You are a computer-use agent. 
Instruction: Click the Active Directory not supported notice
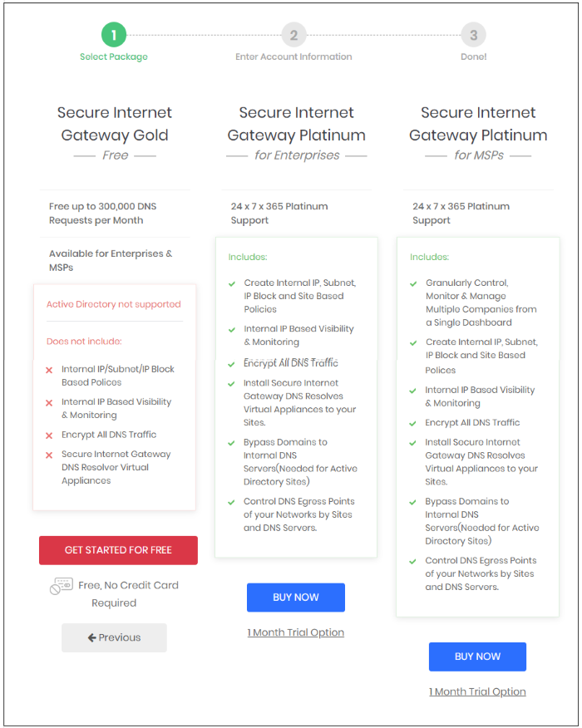tap(114, 304)
